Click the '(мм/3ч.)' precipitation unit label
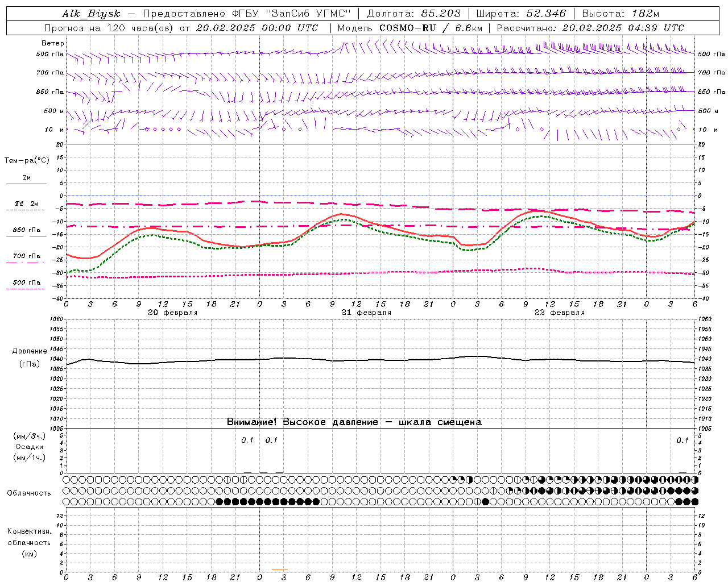The height and width of the screenshot is (582, 728). click(x=29, y=436)
